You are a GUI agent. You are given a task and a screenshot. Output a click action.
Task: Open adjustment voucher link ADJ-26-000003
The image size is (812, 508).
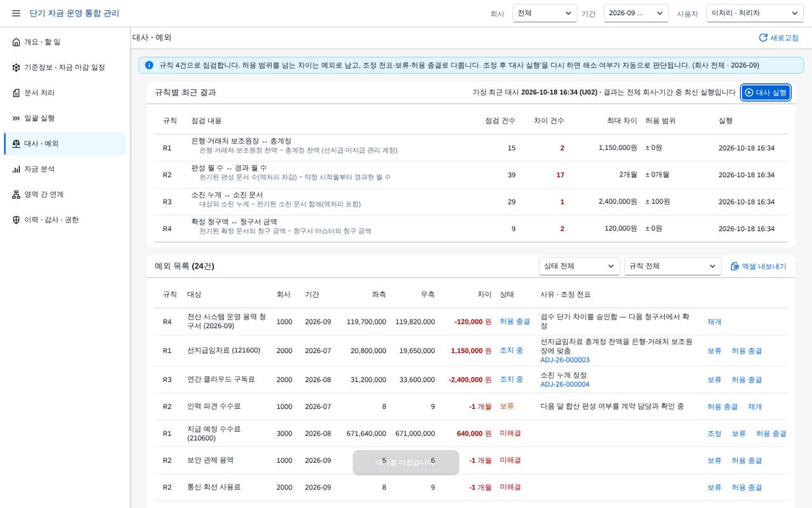(x=565, y=360)
